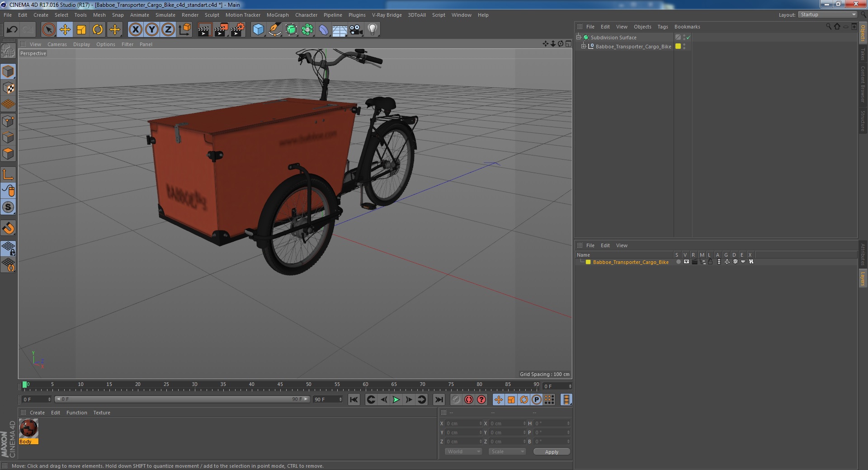Switch to the Layers side tab

(863, 278)
